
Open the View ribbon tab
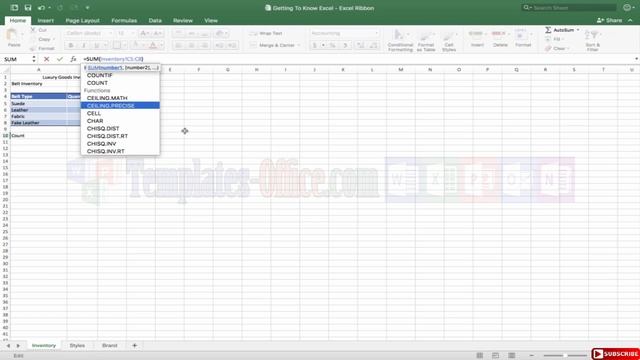pyautogui.click(x=211, y=20)
